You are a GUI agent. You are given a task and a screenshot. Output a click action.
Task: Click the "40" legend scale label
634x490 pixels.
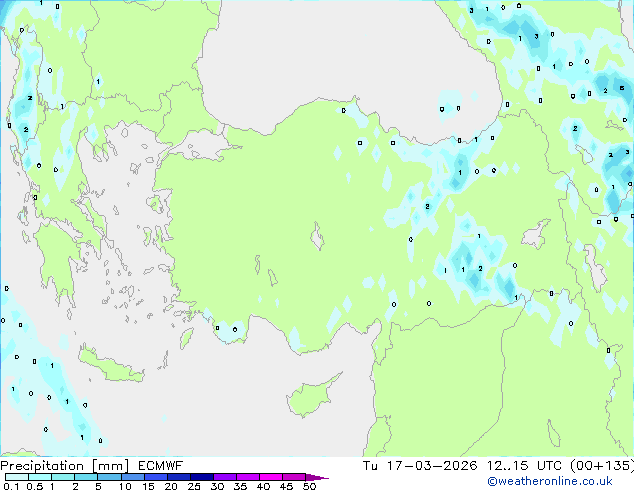click(263, 486)
